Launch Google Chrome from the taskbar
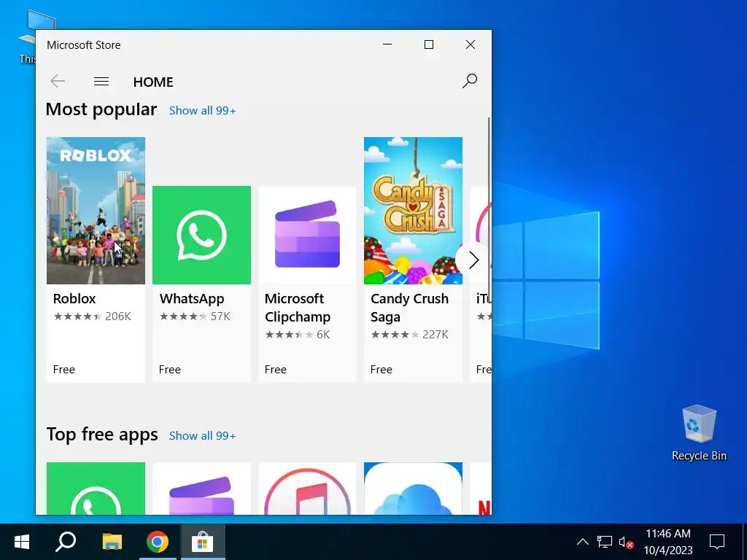This screenshot has height=560, width=747. pos(158,542)
